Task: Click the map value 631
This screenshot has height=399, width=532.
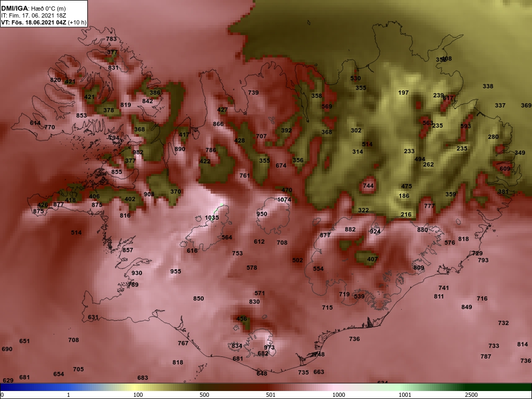Action: tap(93, 318)
